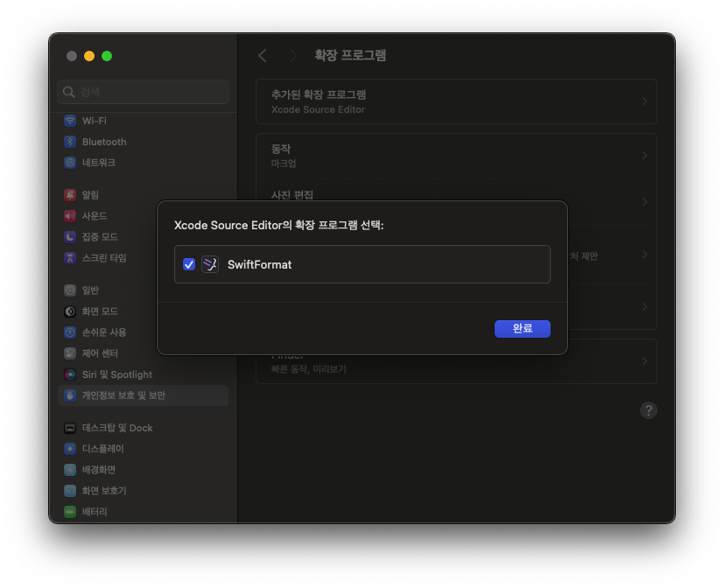
Task: Click the 마크업 subtitle text
Action: tap(284, 164)
